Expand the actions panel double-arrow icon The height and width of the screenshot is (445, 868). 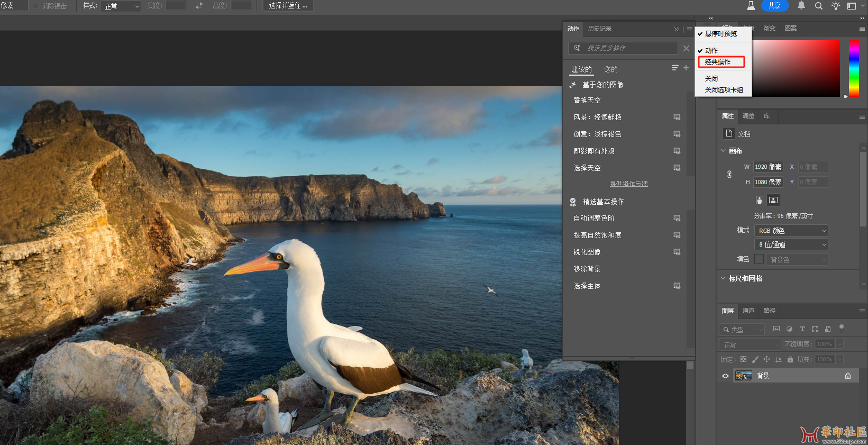pos(677,29)
